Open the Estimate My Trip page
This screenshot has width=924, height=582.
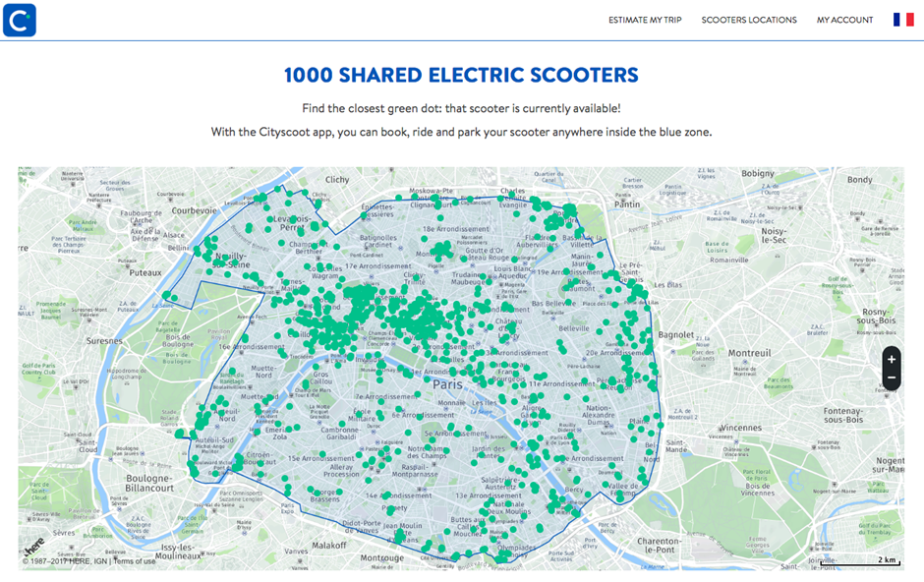645,20
